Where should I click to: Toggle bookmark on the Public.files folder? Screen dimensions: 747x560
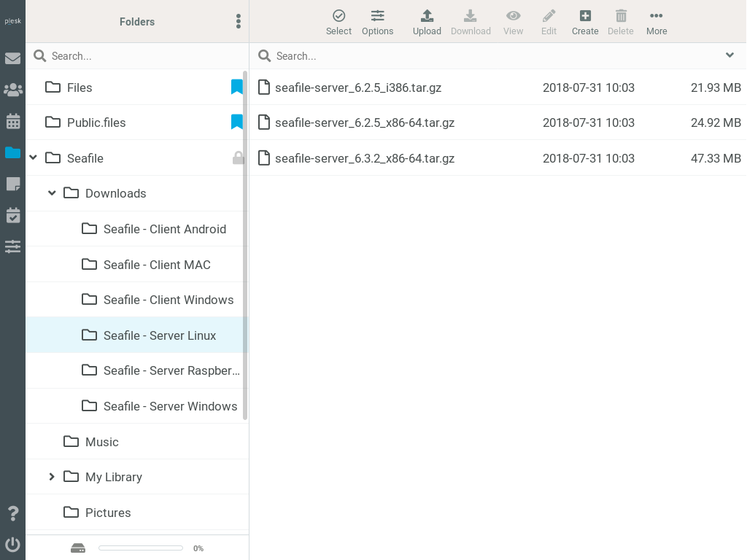tap(236, 122)
